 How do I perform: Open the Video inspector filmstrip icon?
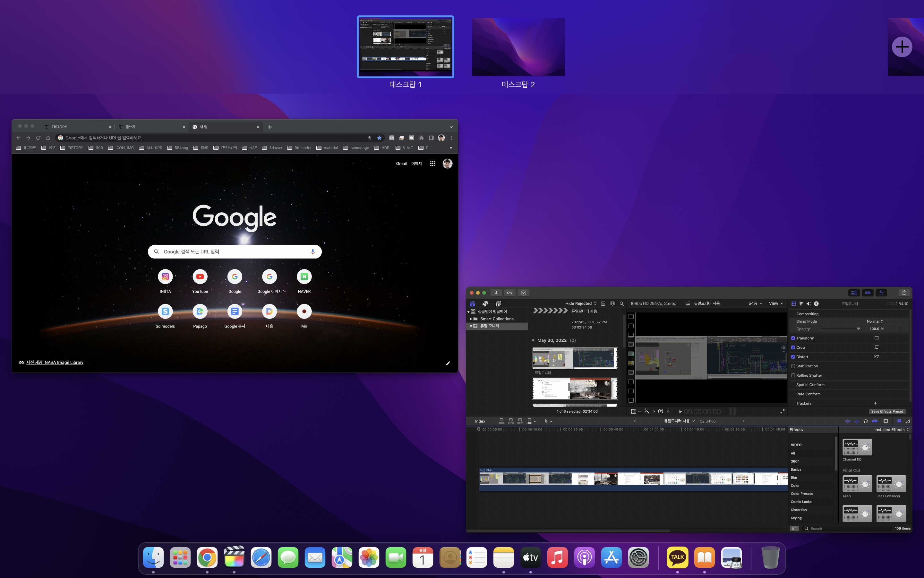coord(794,303)
